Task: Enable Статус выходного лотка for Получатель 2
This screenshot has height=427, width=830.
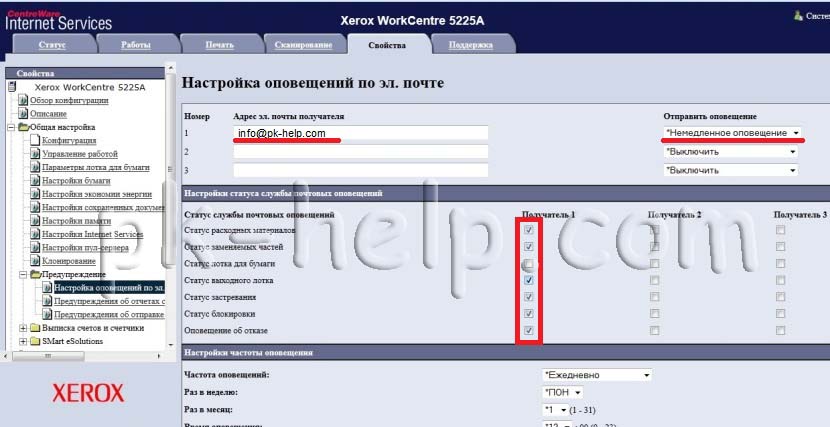Action: 655,280
